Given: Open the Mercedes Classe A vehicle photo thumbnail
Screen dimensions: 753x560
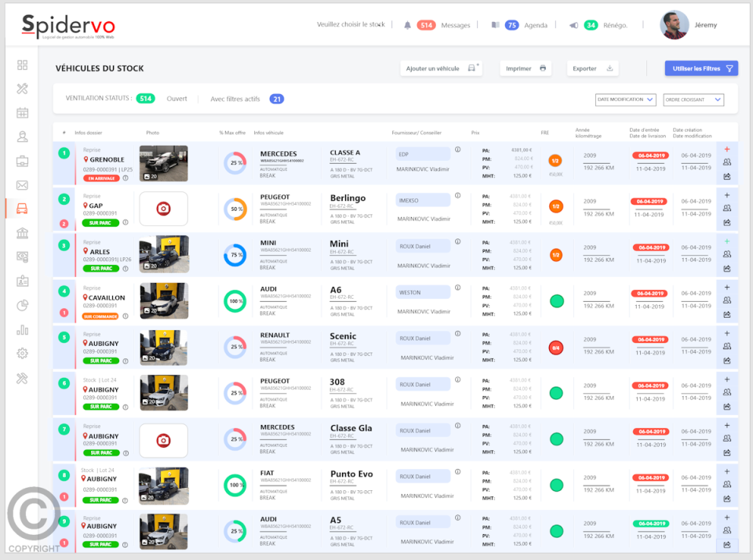Looking at the screenshot, I should (x=163, y=163).
